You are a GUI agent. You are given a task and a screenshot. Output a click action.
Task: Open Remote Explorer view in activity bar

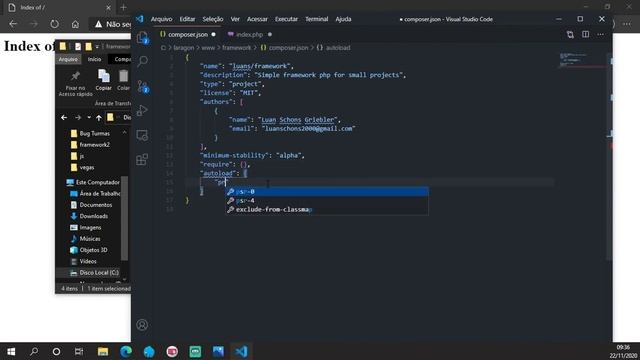coord(142,135)
